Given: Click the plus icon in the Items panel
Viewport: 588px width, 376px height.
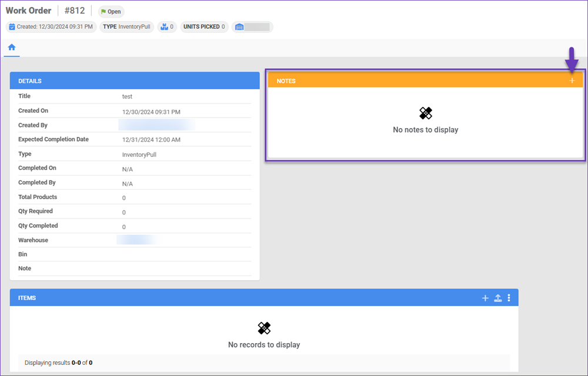Looking at the screenshot, I should click(485, 298).
